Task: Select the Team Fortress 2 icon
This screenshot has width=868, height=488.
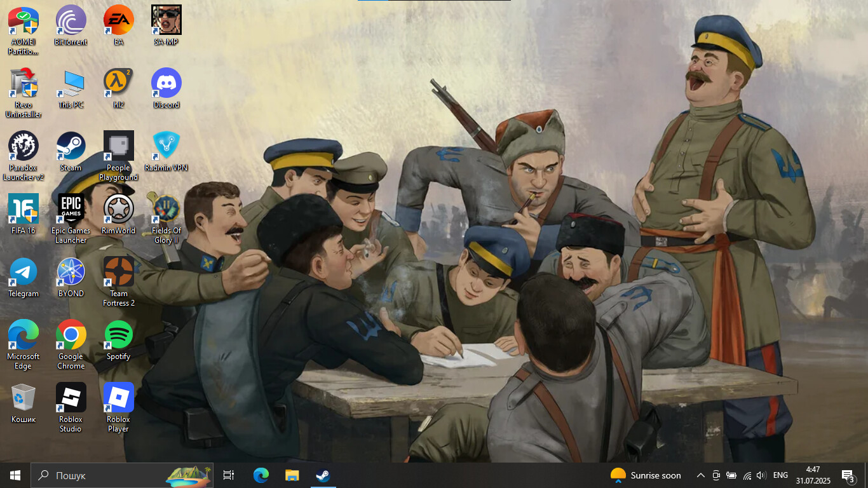Action: tap(118, 281)
